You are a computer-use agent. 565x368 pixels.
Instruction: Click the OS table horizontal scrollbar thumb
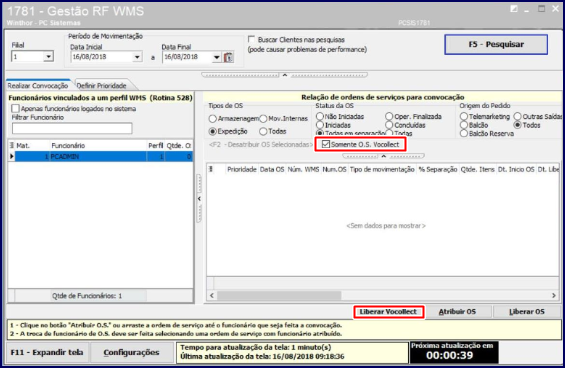click(x=279, y=296)
